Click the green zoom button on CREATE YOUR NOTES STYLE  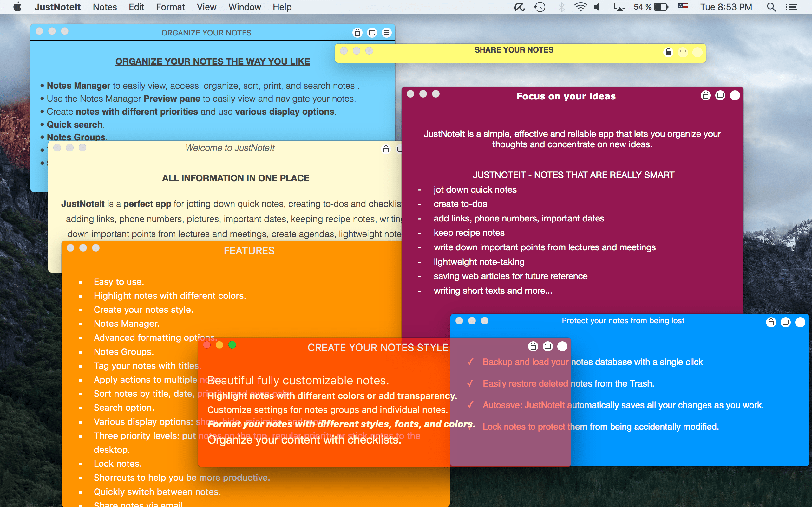pyautogui.click(x=232, y=345)
